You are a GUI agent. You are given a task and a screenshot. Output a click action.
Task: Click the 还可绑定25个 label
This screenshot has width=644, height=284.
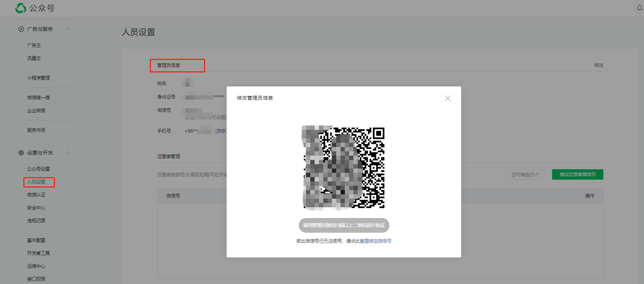click(525, 175)
